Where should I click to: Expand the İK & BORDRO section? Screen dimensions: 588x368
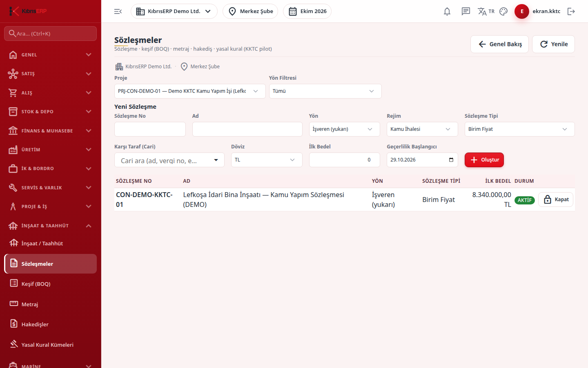[51, 168]
